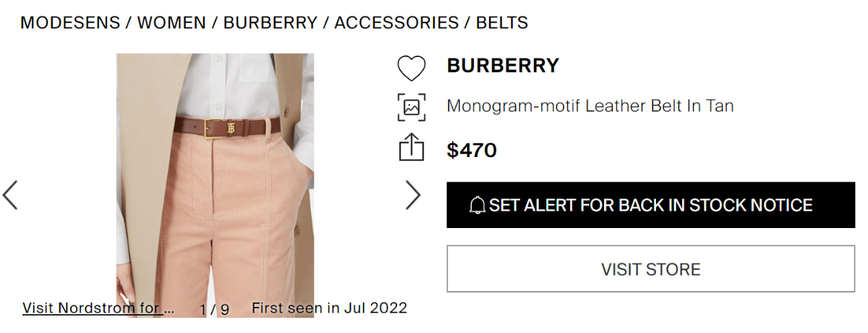
Task: Click the bold BURBERRY brand heading
Action: (x=503, y=66)
